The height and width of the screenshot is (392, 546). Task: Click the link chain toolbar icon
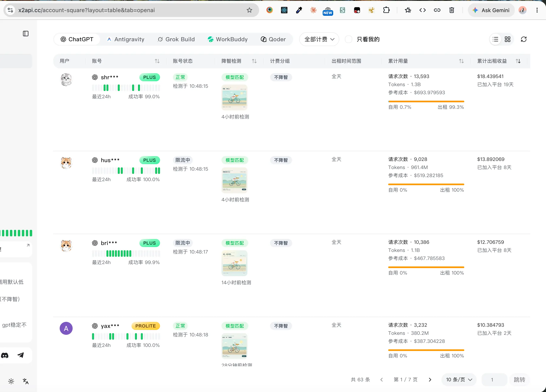point(437,10)
